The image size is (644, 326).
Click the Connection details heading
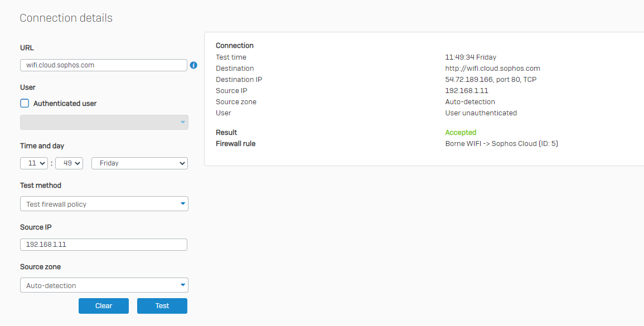(66, 18)
